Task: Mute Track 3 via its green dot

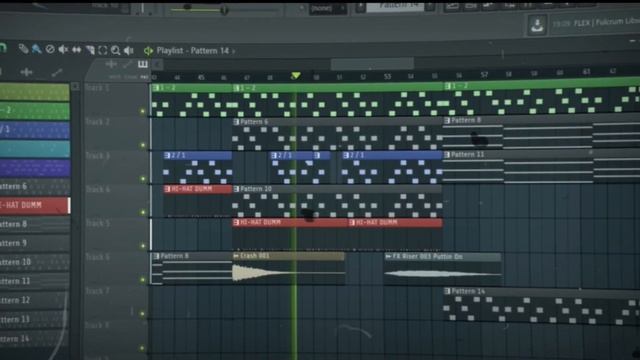Action: coord(142,179)
